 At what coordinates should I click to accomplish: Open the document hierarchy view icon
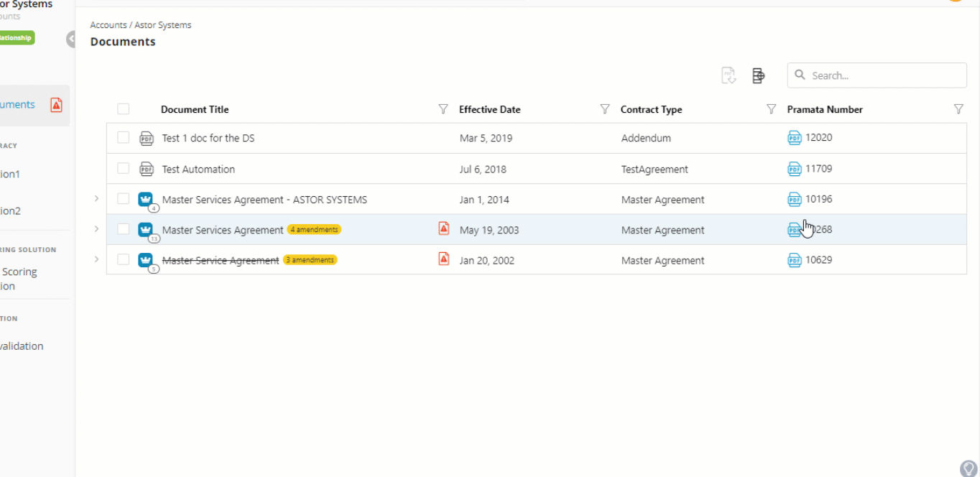pos(758,75)
